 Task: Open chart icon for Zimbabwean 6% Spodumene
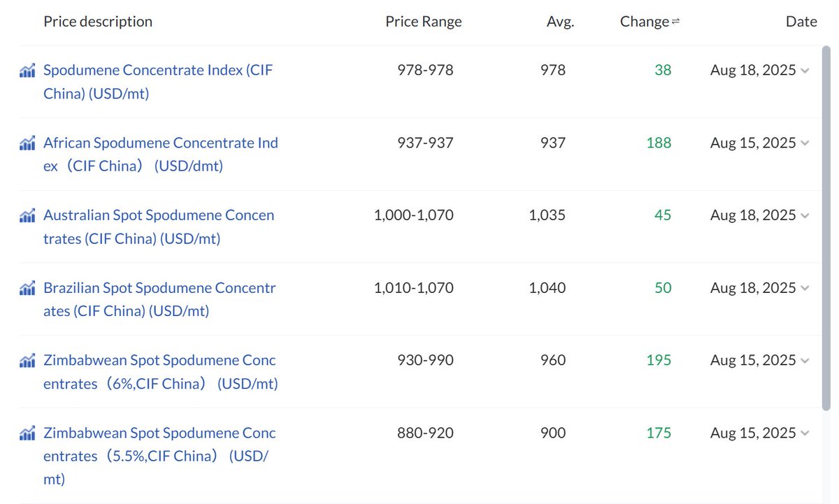(27, 361)
